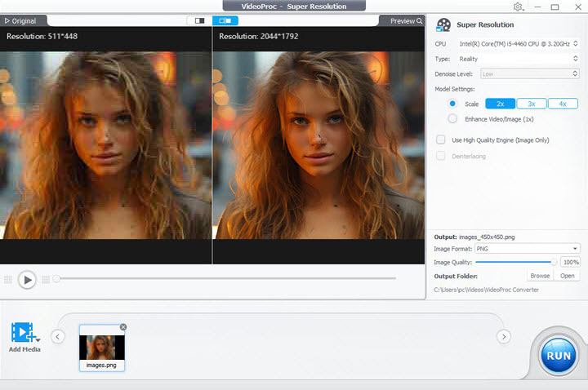
Task: Adjust the Image Quality slider handle
Action: coord(555,262)
